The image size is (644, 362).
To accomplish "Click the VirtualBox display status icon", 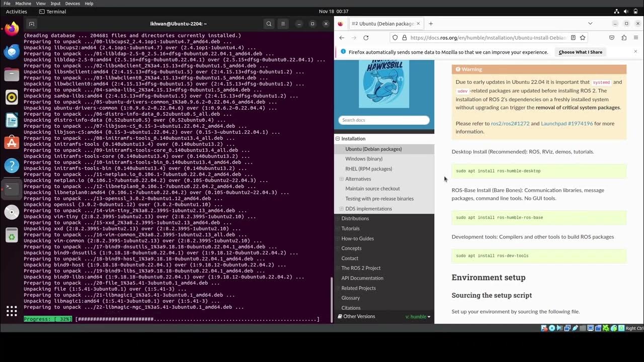I will pyautogui.click(x=591, y=328).
